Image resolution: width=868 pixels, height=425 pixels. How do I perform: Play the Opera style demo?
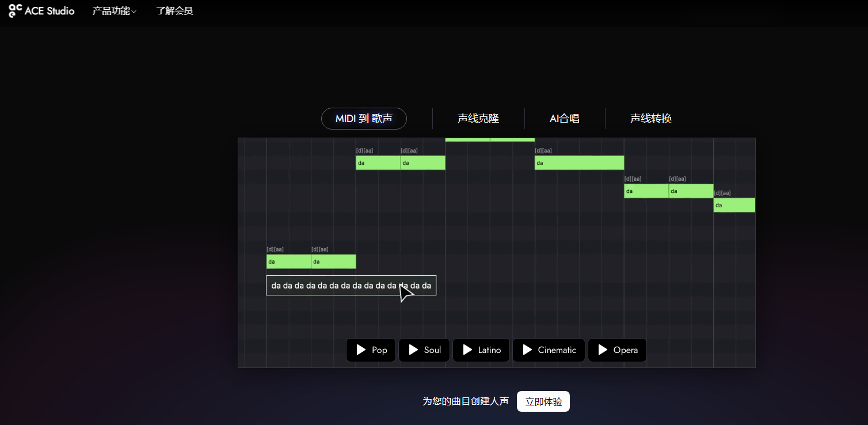click(x=617, y=350)
